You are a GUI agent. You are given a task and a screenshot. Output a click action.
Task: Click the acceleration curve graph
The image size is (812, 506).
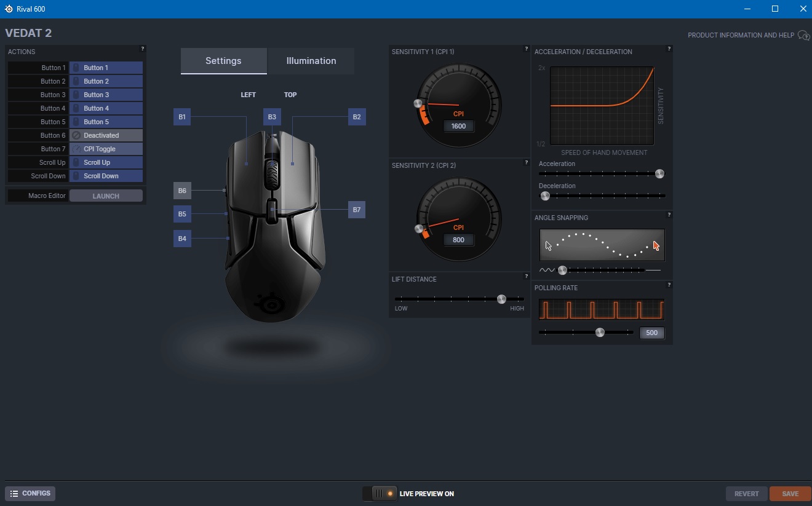click(602, 106)
